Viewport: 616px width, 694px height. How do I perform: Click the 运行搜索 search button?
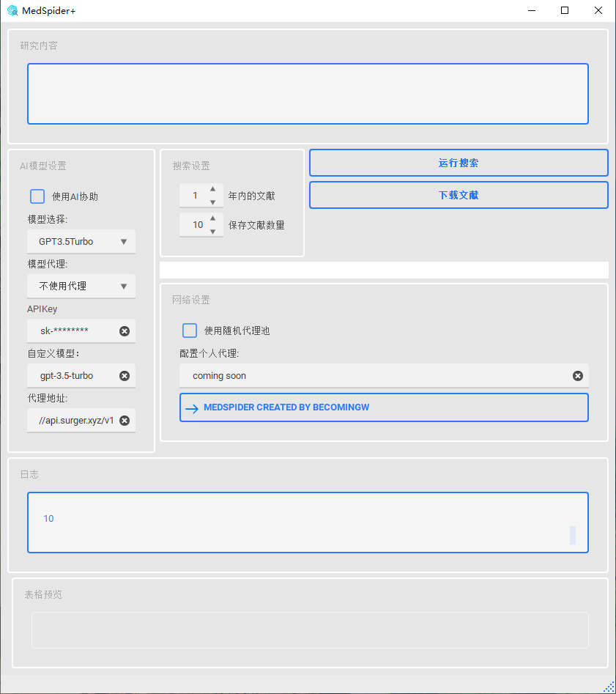coord(458,162)
